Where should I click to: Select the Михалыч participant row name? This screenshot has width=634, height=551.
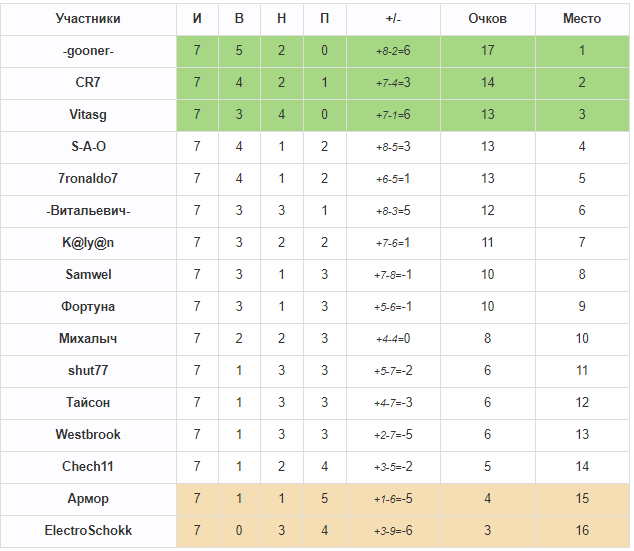point(88,338)
